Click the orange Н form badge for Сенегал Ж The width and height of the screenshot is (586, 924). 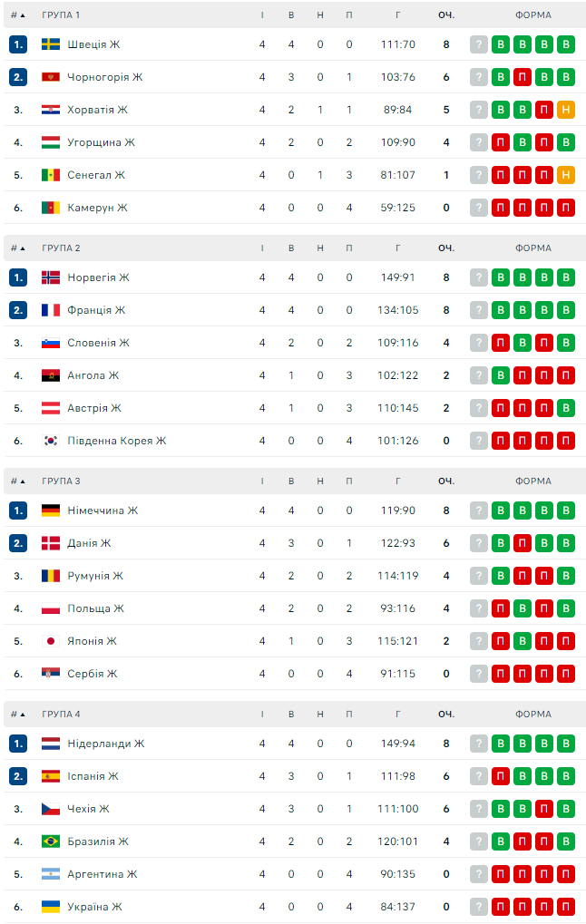(x=566, y=175)
